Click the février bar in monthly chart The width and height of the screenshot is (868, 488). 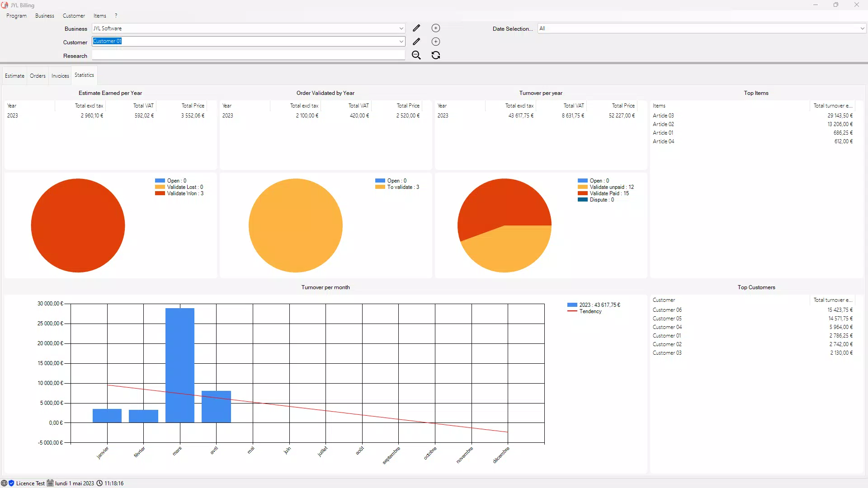[x=143, y=416]
